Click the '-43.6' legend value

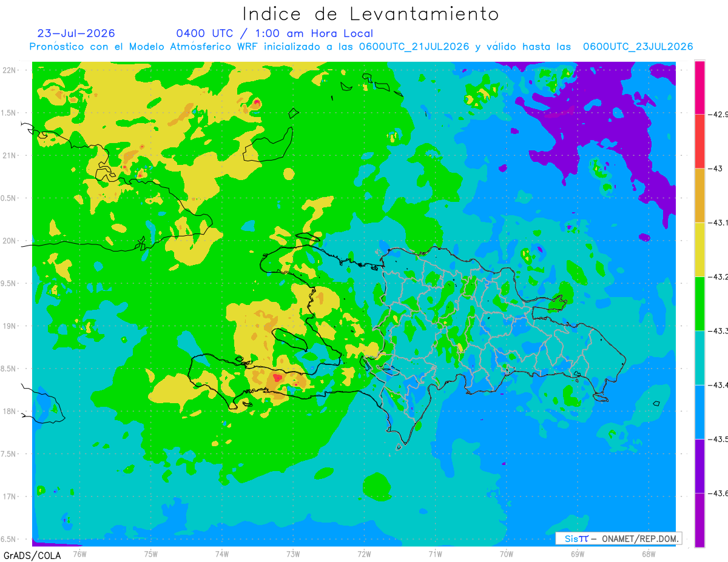click(720, 493)
